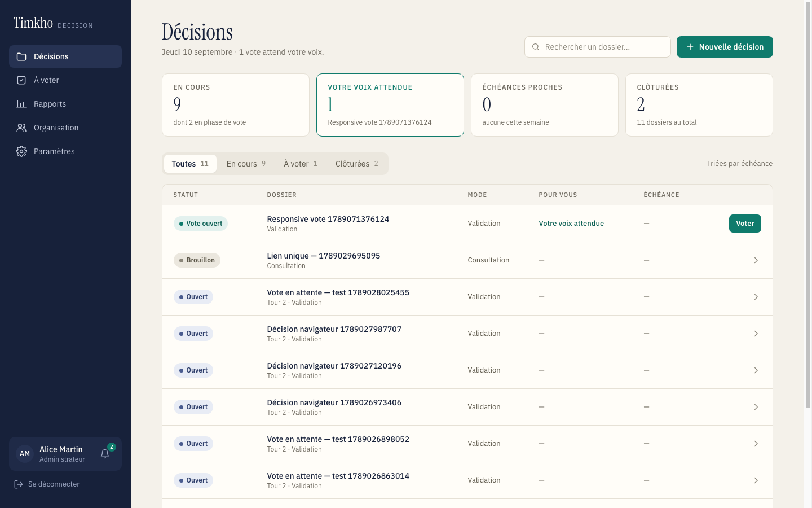
Task: Click the Nouvelle décision button
Action: pos(725,47)
